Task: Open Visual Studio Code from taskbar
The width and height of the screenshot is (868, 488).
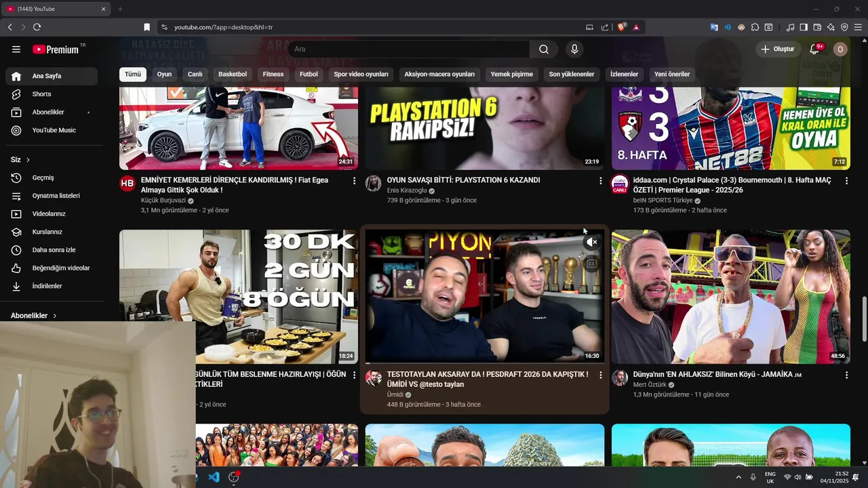Action: click(214, 477)
